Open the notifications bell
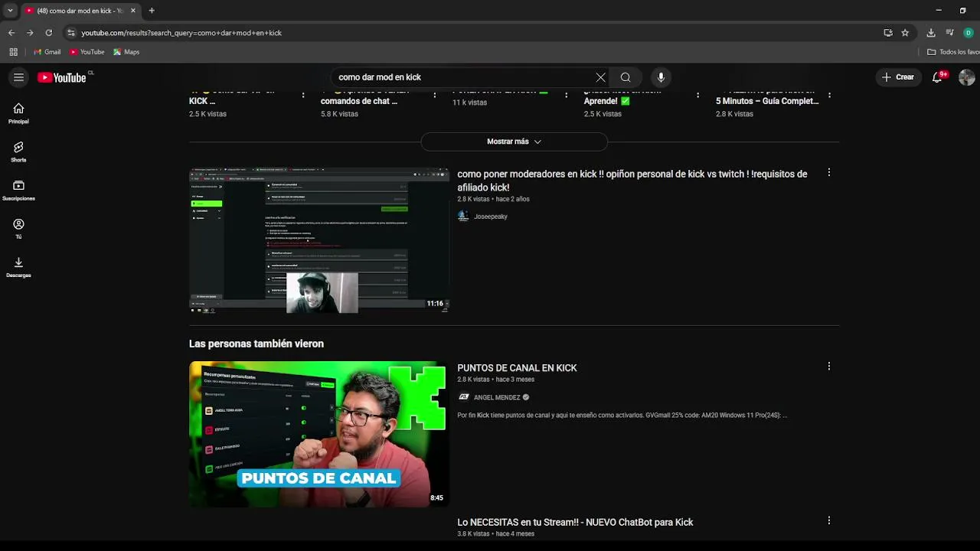Screen dimensions: 980x551 coord(937,77)
